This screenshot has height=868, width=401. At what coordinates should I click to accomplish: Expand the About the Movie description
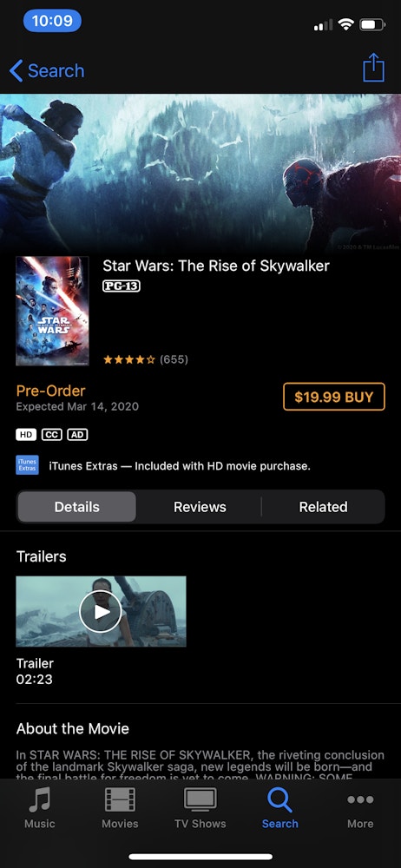(x=200, y=766)
